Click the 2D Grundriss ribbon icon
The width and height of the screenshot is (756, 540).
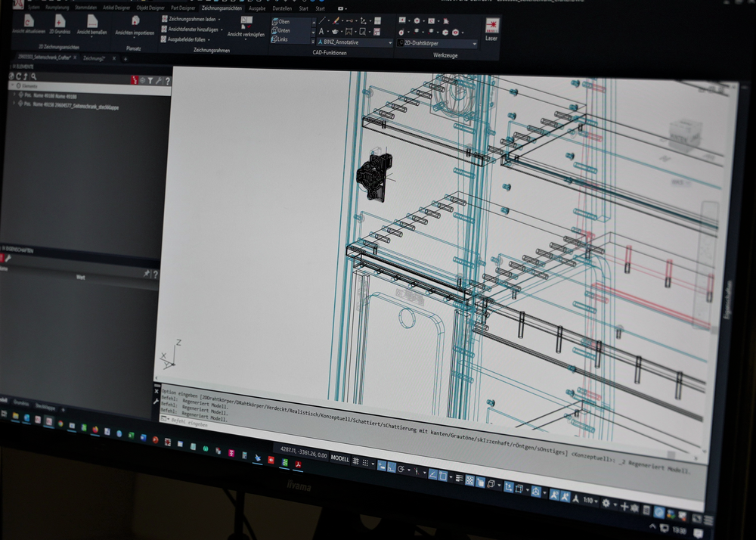coord(60,23)
